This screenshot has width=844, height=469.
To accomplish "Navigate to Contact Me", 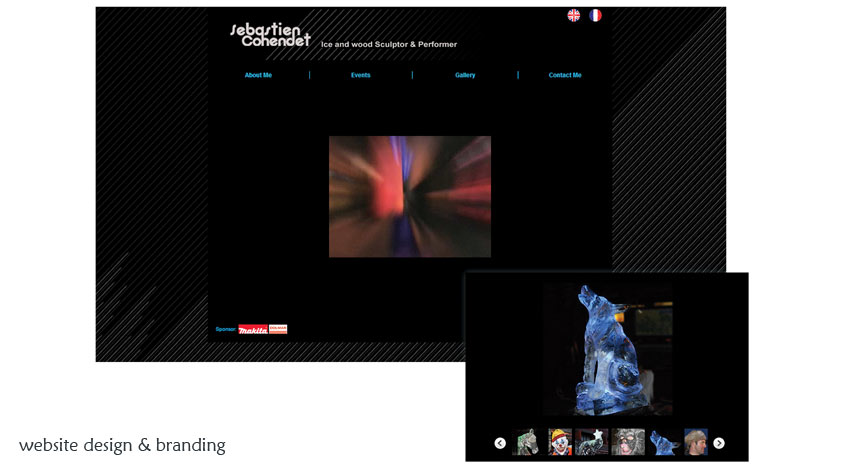I will pos(565,75).
